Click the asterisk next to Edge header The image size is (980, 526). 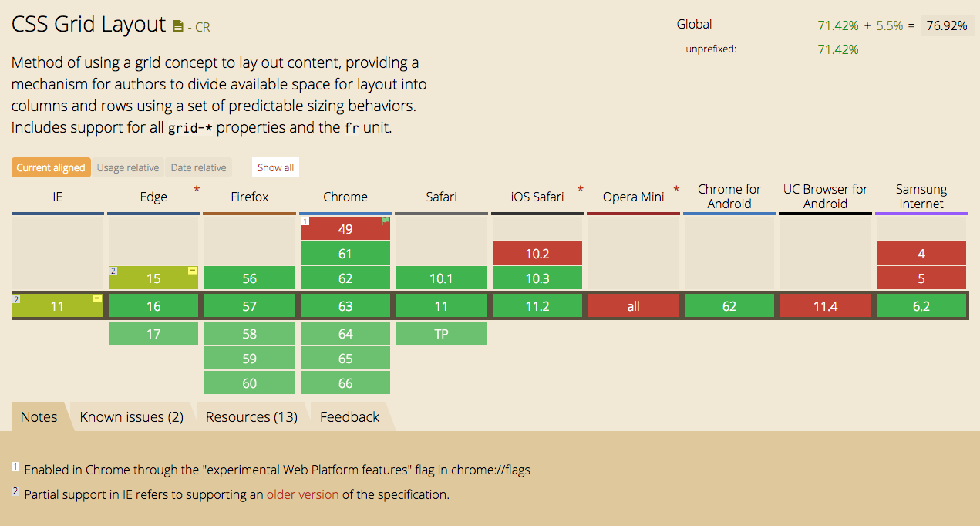click(x=197, y=190)
